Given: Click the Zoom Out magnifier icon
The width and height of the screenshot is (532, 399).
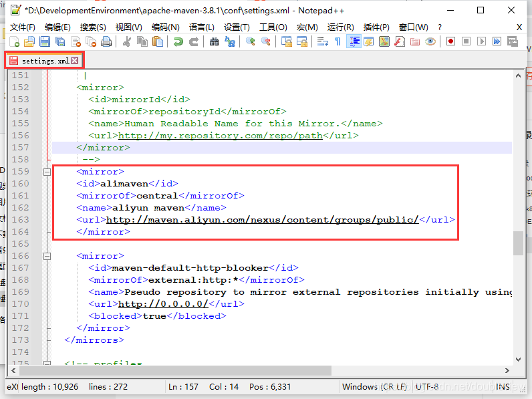Looking at the screenshot, I should click(x=266, y=41).
